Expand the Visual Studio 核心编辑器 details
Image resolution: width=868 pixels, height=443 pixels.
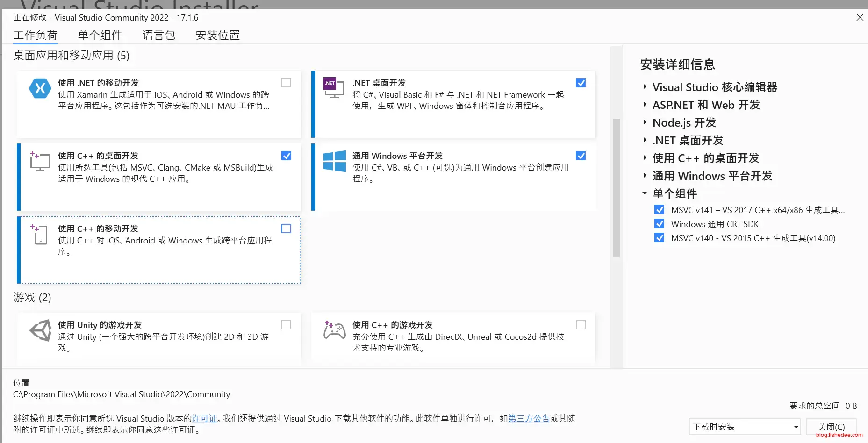click(x=645, y=87)
